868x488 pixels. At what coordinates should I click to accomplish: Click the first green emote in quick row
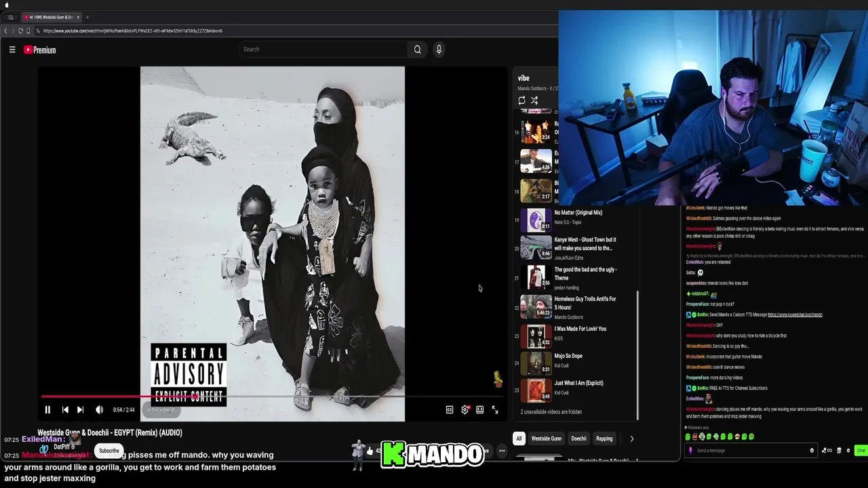688,436
